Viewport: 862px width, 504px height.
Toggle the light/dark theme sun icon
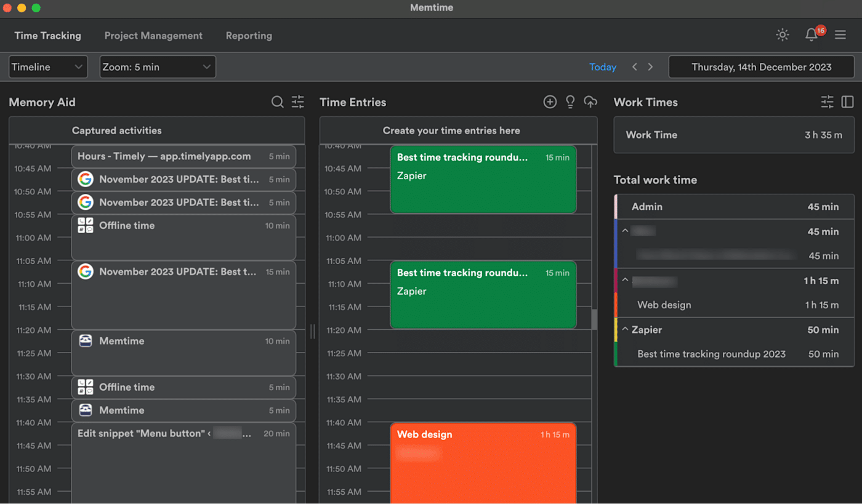pos(782,35)
